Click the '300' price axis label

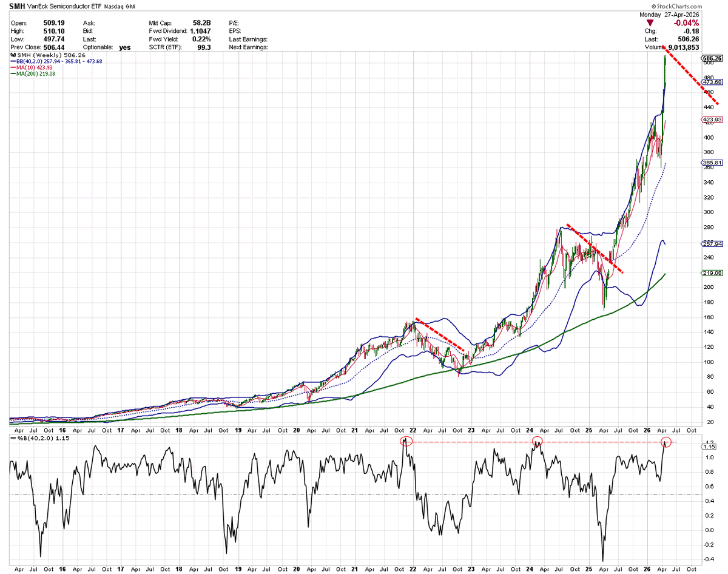pyautogui.click(x=707, y=212)
